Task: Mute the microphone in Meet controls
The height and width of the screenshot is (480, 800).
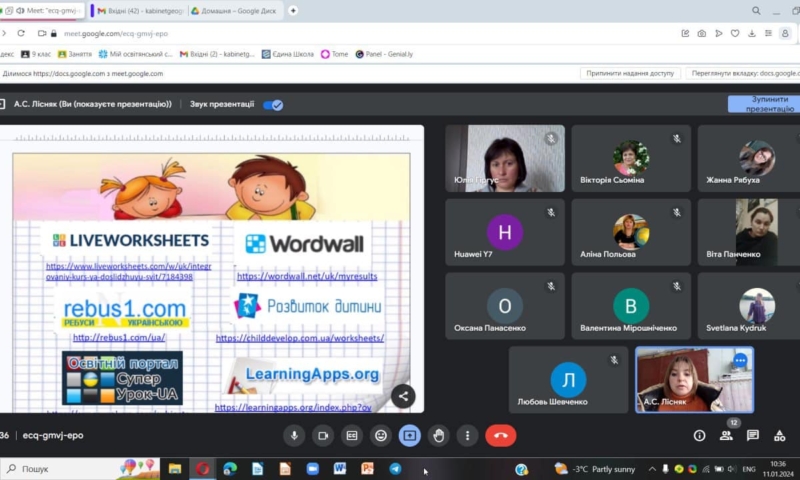Action: pyautogui.click(x=294, y=436)
